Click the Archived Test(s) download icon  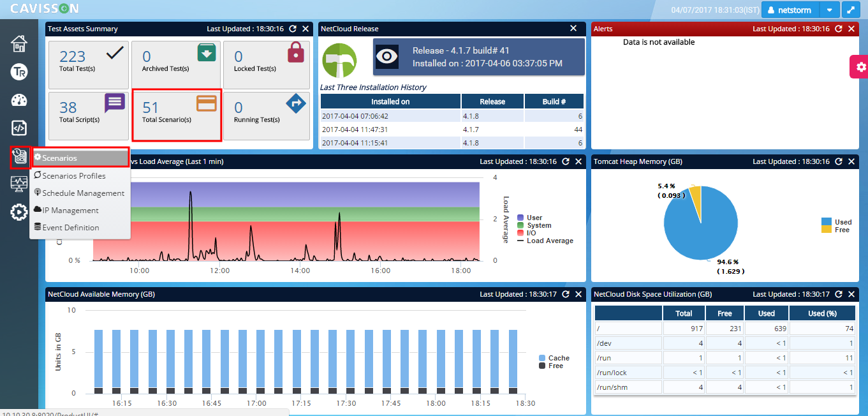(207, 52)
